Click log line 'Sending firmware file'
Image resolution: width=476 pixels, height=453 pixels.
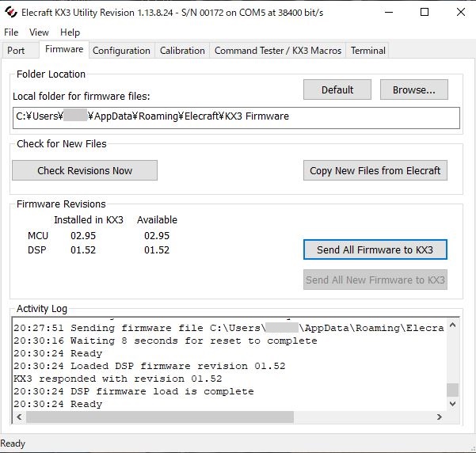tap(229, 328)
